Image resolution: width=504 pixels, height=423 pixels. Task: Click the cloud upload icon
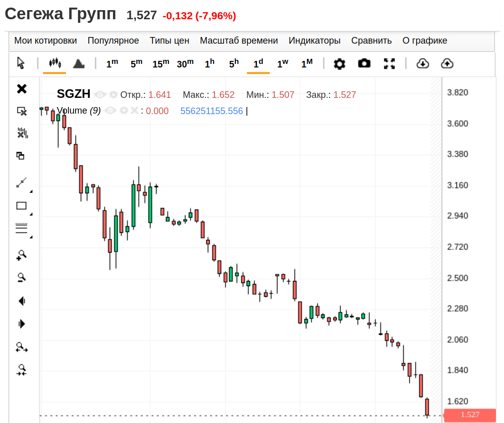tap(447, 63)
